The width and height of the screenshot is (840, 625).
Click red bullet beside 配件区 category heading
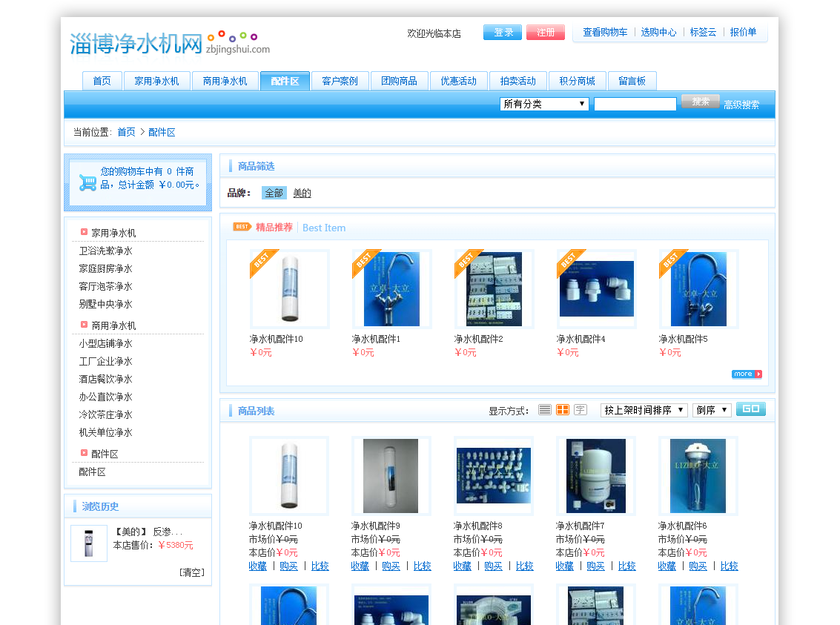tap(84, 453)
